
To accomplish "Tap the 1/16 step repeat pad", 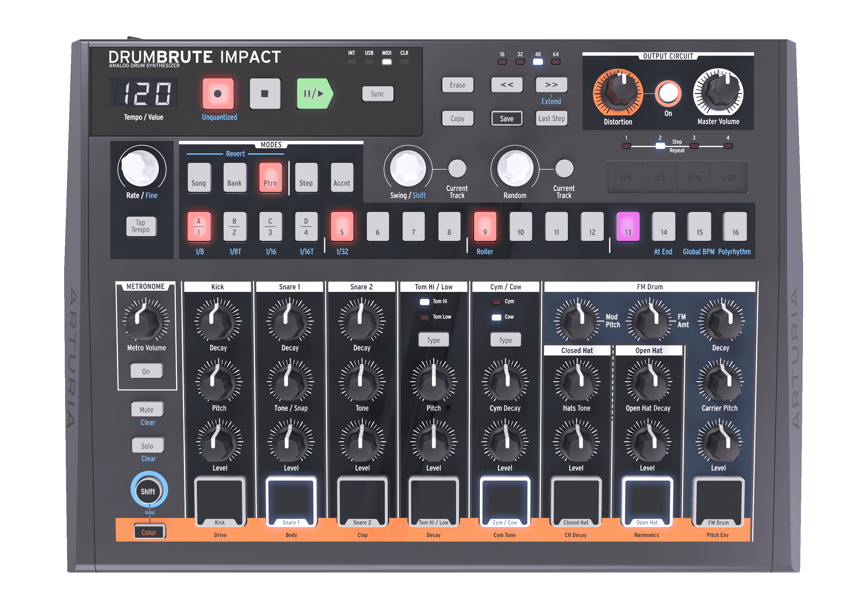I will (694, 178).
